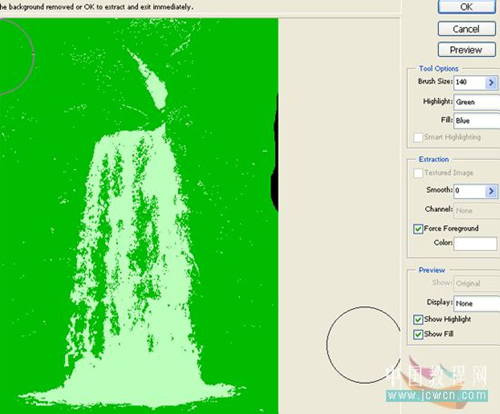
Task: Expand the Highlight color dropdown
Action: (x=477, y=102)
